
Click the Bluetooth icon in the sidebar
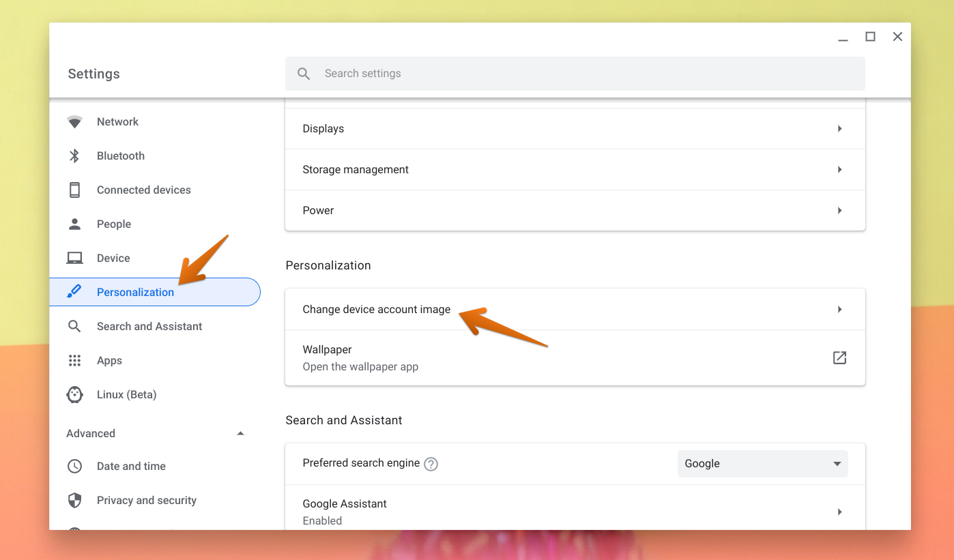pos(74,156)
